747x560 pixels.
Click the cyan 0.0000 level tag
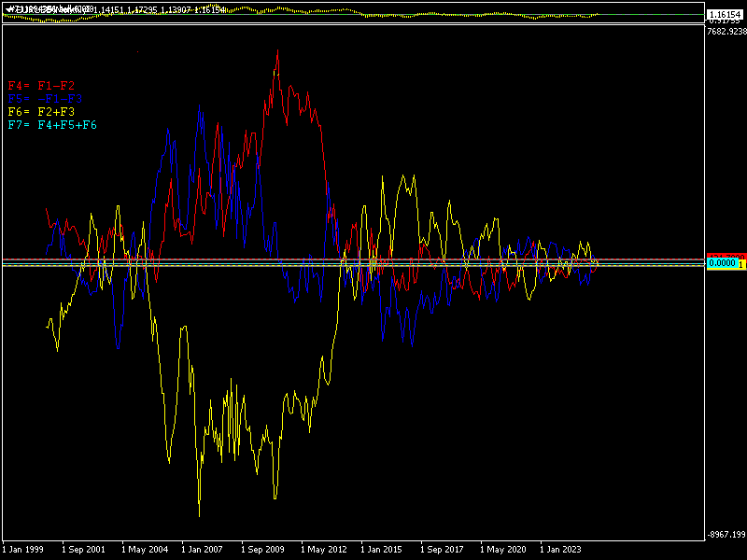click(x=722, y=263)
